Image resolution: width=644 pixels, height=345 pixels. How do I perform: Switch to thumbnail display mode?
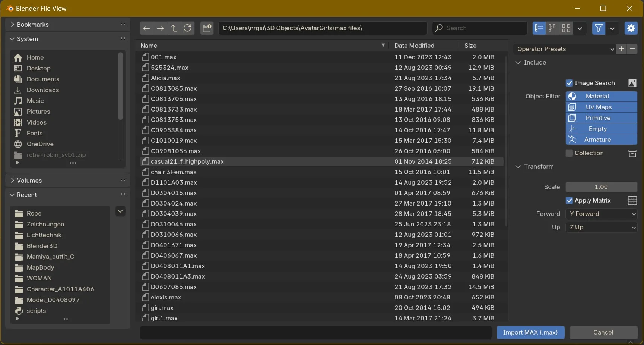click(566, 28)
